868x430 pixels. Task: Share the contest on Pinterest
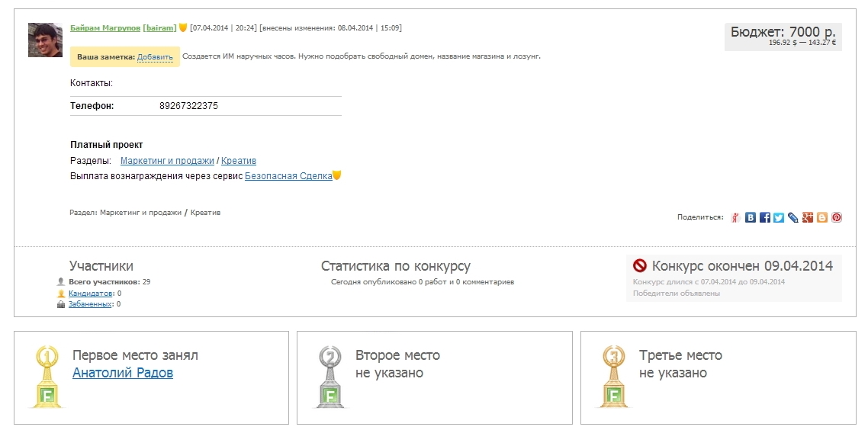pyautogui.click(x=837, y=217)
